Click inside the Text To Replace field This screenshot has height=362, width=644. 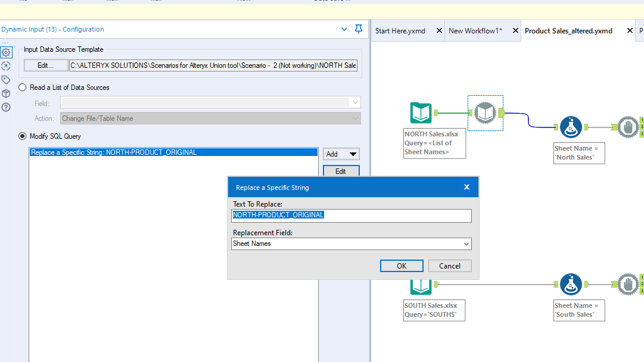click(351, 216)
